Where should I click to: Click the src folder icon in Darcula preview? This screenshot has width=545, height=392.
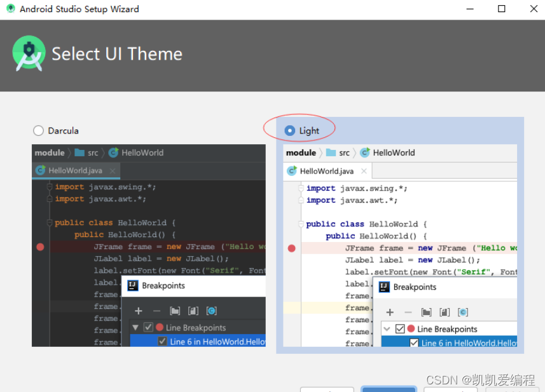[79, 152]
